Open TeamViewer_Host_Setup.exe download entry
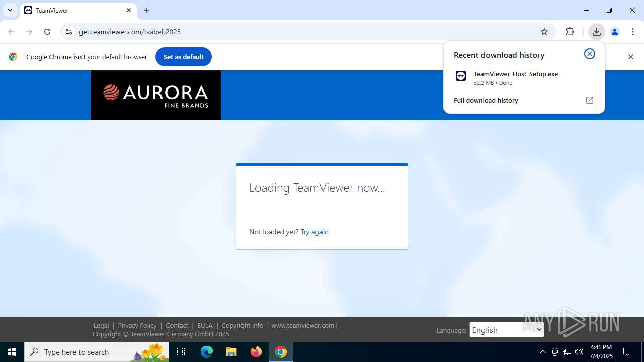The image size is (644, 362). (x=524, y=78)
